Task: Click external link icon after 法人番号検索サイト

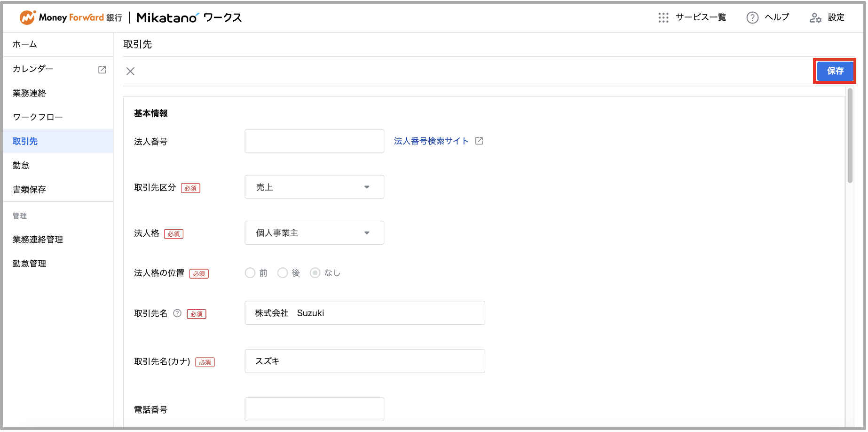Action: coord(479,141)
